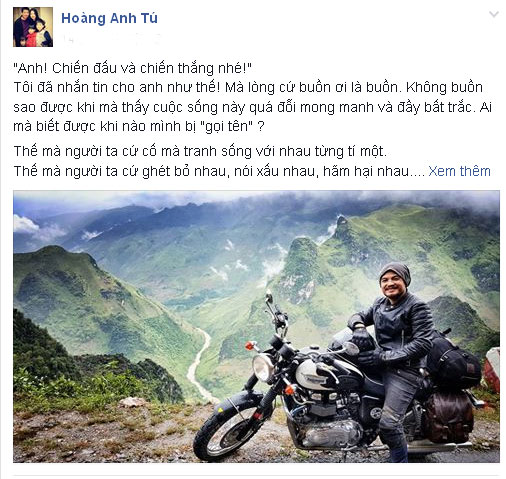Visit the Hoàng Anh Tú profile link
This screenshot has width=506, height=479.
(109, 18)
